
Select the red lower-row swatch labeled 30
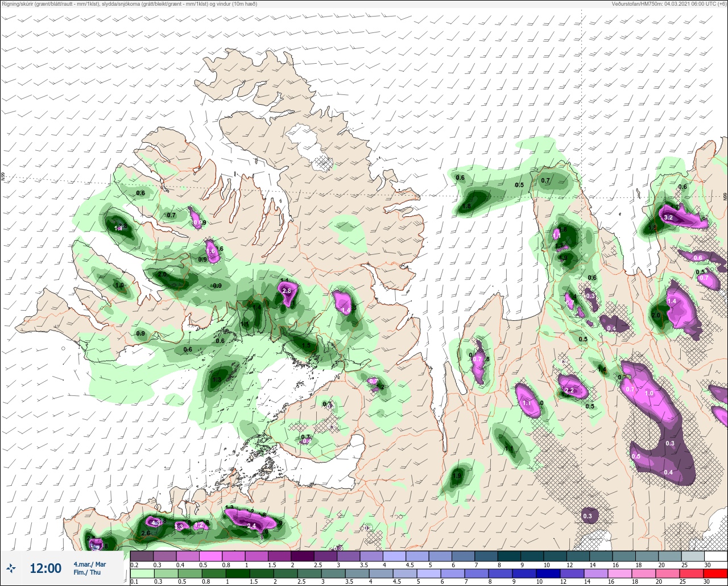pos(715,573)
